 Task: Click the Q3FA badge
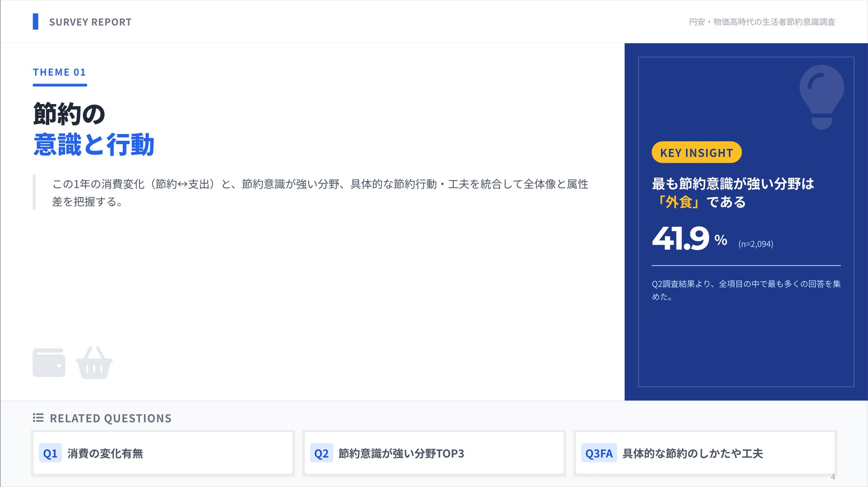coord(599,453)
